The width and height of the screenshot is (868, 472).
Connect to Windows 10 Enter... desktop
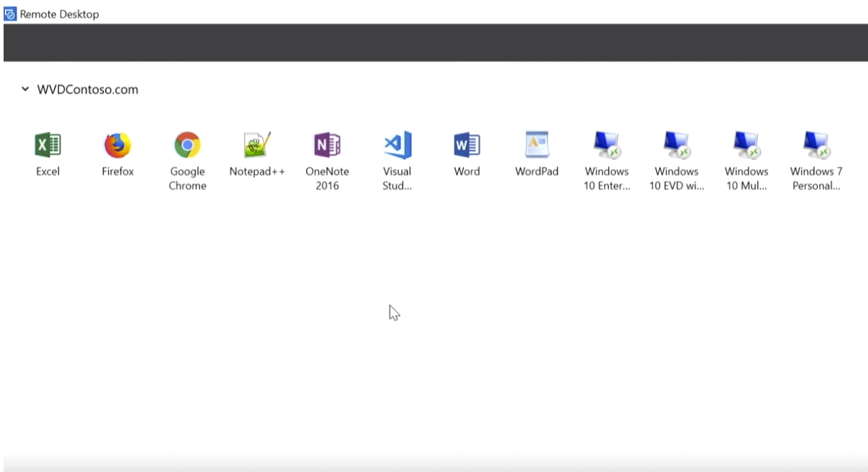pos(607,146)
